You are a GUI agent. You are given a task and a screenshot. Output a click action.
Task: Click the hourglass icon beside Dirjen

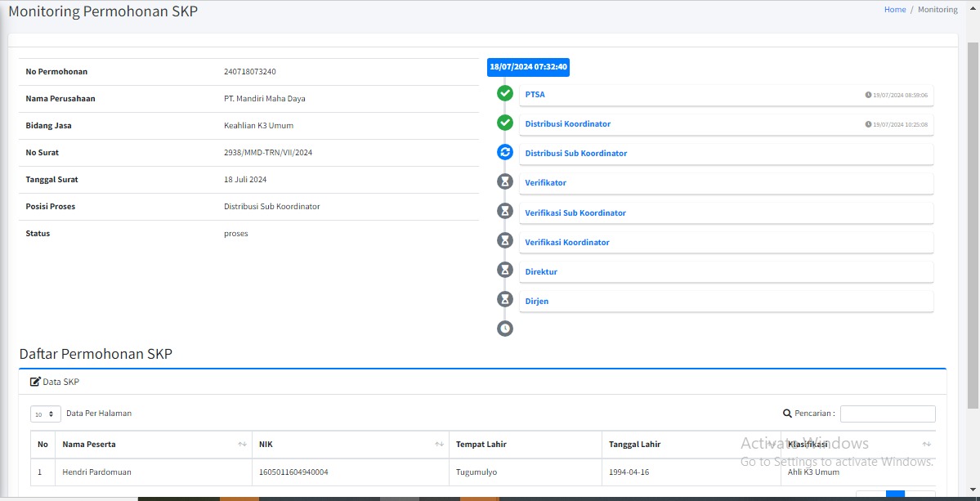[505, 299]
